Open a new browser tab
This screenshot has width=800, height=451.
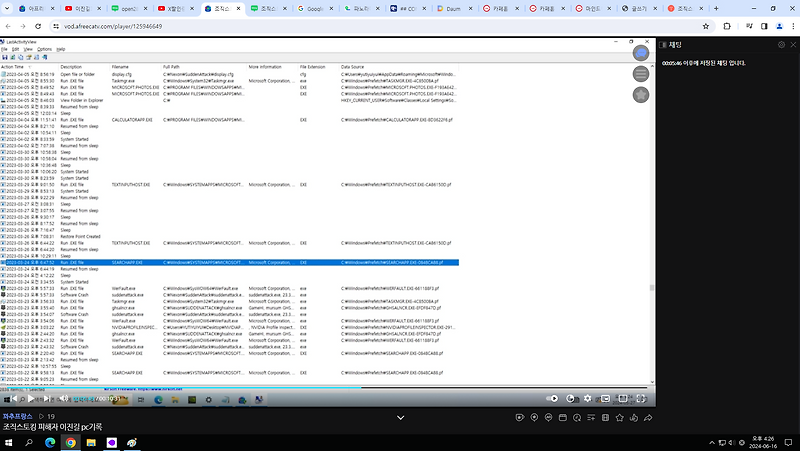point(716,8)
